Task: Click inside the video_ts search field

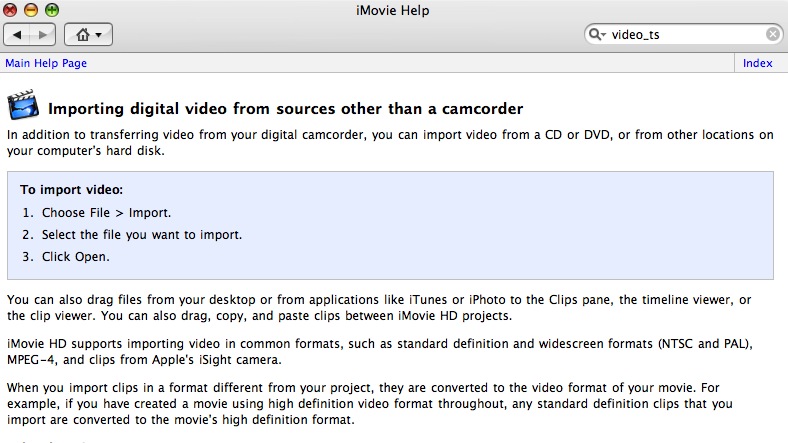Action: pyautogui.click(x=686, y=34)
